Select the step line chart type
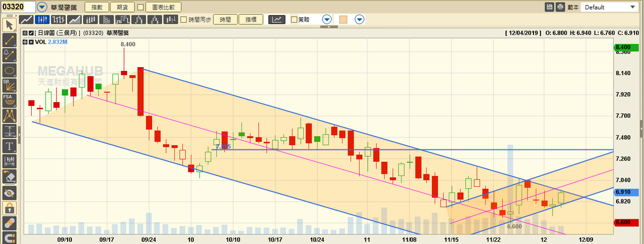Viewport: 644px width, 244px height. click(x=123, y=19)
